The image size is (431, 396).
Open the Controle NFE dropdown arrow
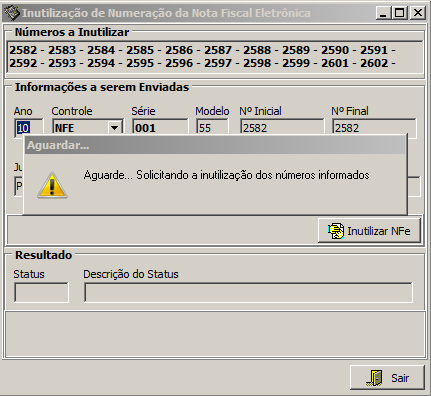(115, 128)
